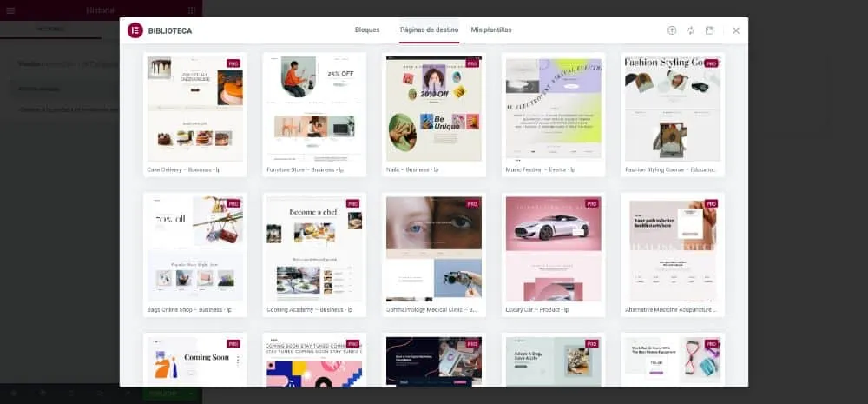Screen dimensions: 868x404
Task: Click the 'Fashion Styling Course – Educatio...' label
Action: (x=670, y=169)
